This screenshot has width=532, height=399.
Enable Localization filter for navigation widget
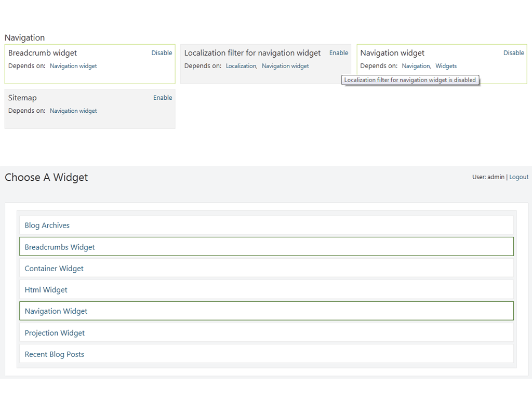pos(339,53)
